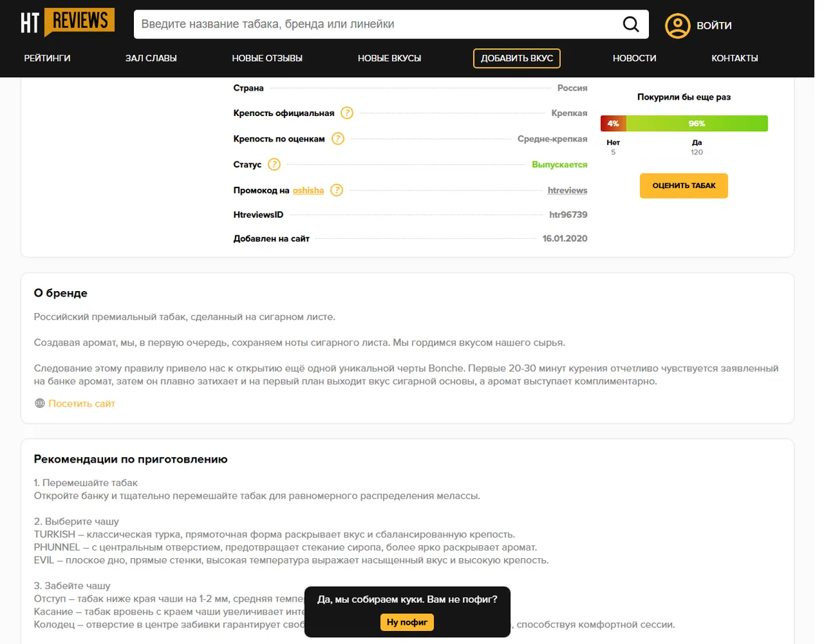This screenshot has height=644, width=824.
Task: Click the HtreviewsID value htr96739
Action: pos(569,215)
